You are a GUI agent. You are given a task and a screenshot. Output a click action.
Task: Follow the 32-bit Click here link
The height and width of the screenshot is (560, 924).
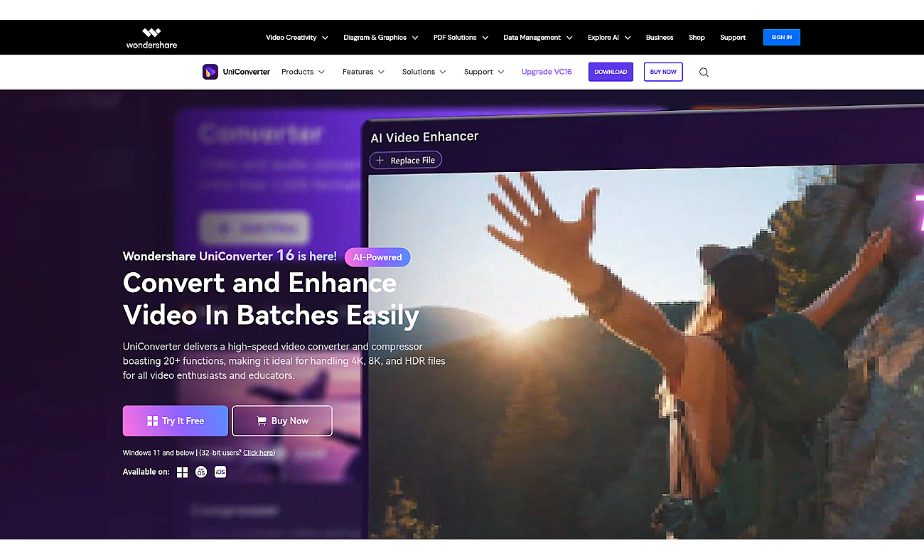[259, 453]
